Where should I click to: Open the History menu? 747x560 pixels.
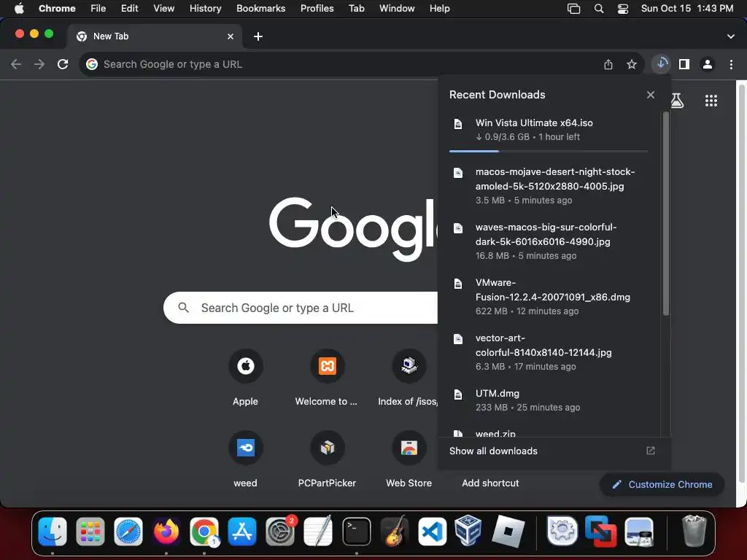coord(205,9)
